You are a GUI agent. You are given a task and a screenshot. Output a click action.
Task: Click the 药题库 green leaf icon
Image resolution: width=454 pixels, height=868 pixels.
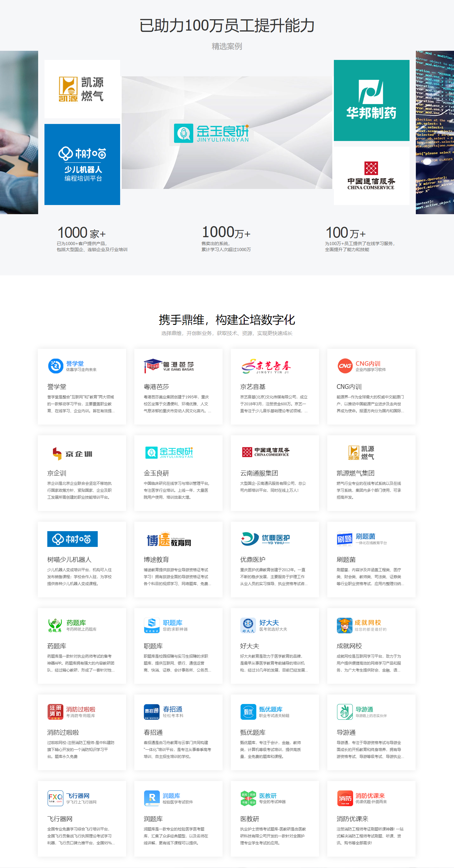click(55, 625)
